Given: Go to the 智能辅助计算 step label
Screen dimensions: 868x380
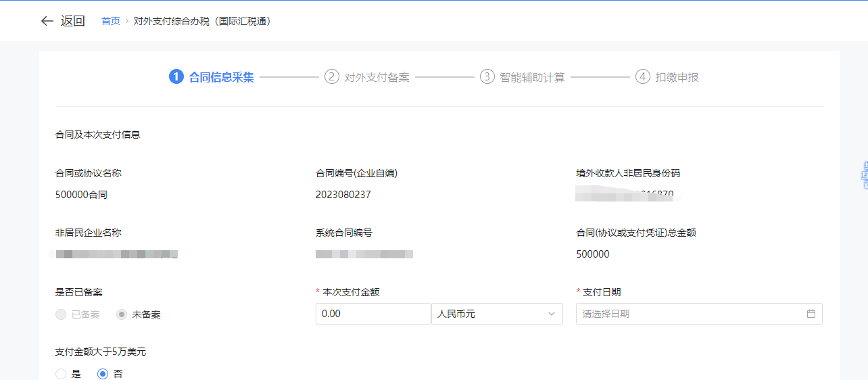Looking at the screenshot, I should point(532,77).
